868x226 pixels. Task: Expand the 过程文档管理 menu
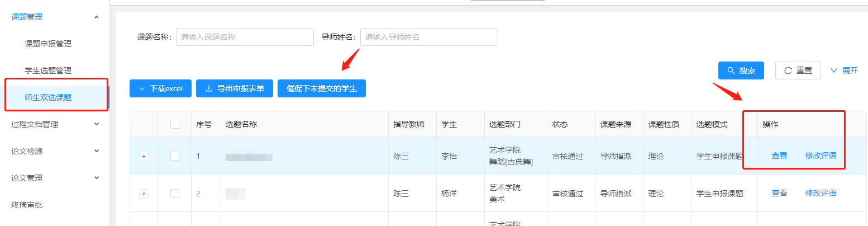(x=97, y=124)
